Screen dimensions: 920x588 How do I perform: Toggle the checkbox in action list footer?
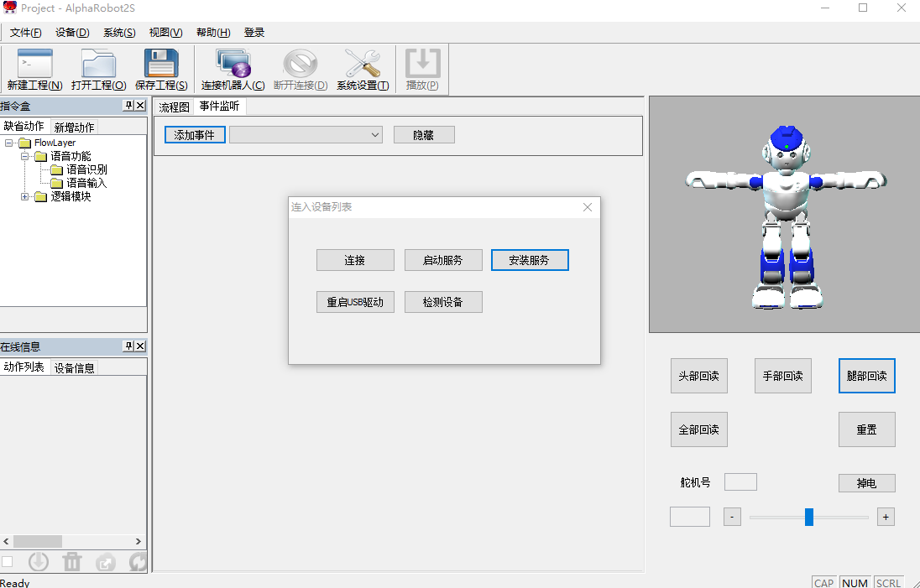click(7, 562)
